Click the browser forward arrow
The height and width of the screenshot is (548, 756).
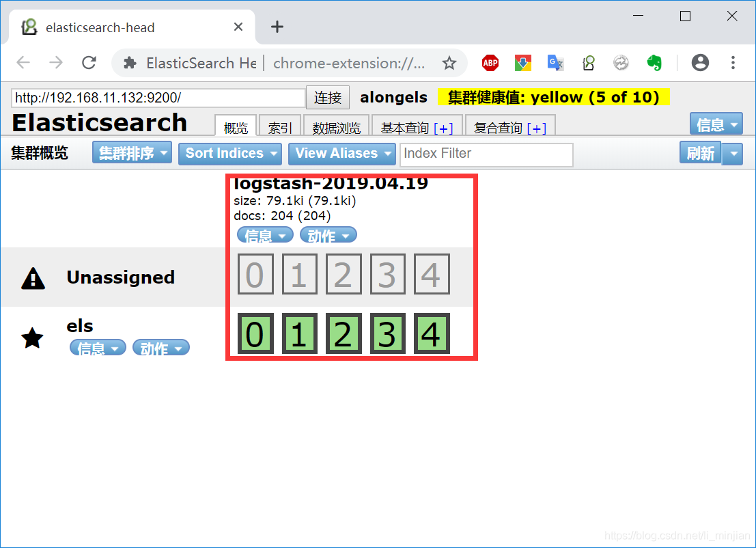(56, 63)
